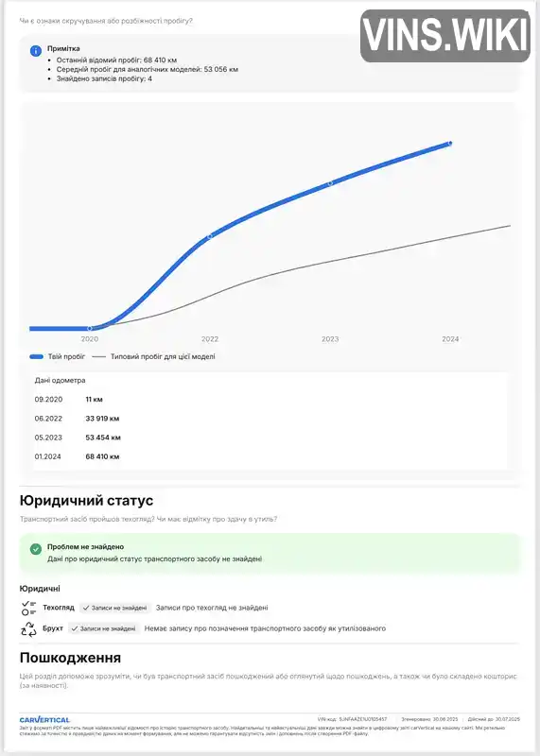Click the gray Типовий пробіг legend line
Image resolution: width=540 pixels, height=756 pixels.
pos(98,357)
